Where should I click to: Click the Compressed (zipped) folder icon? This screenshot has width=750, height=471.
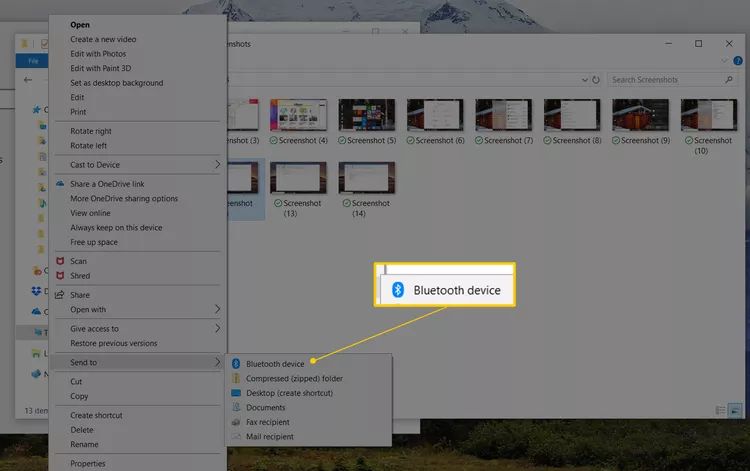(237, 379)
